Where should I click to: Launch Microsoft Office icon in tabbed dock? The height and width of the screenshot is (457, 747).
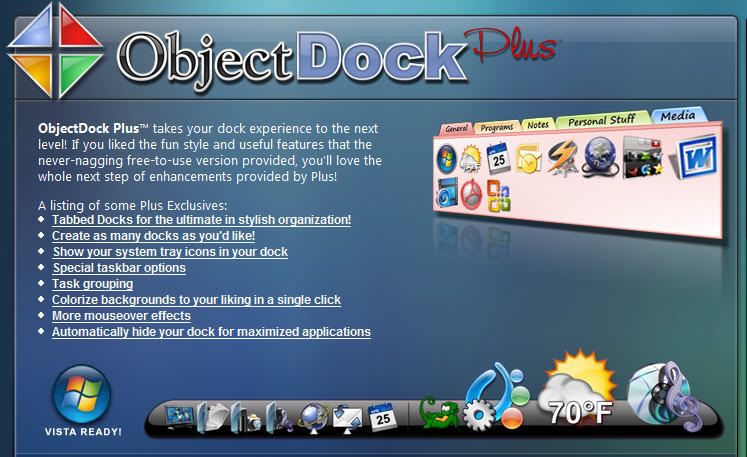click(498, 196)
